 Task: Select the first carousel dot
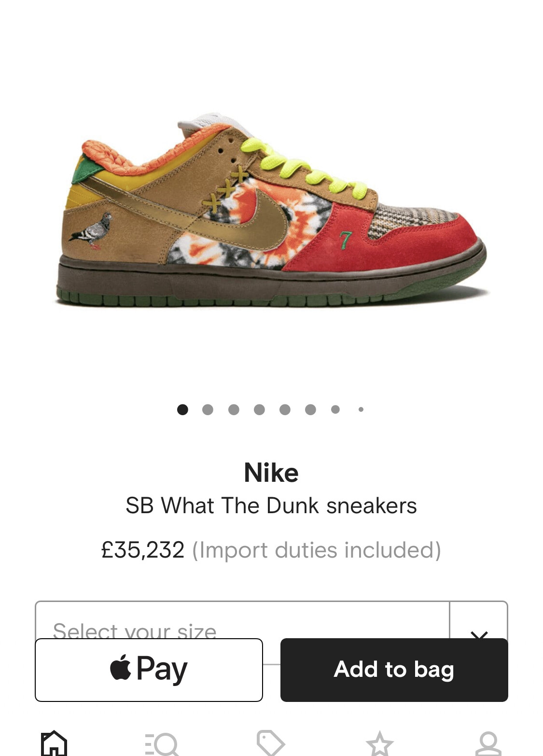[x=182, y=409]
